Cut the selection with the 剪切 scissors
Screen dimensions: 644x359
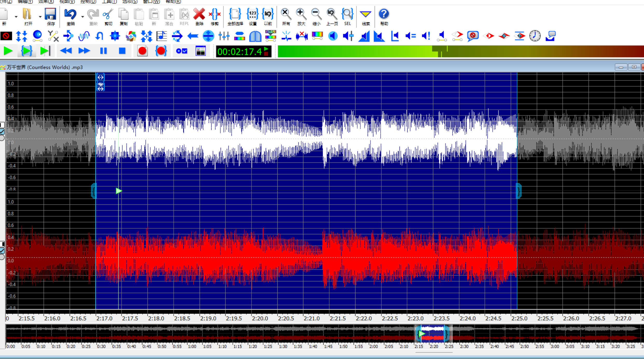pyautogui.click(x=108, y=17)
